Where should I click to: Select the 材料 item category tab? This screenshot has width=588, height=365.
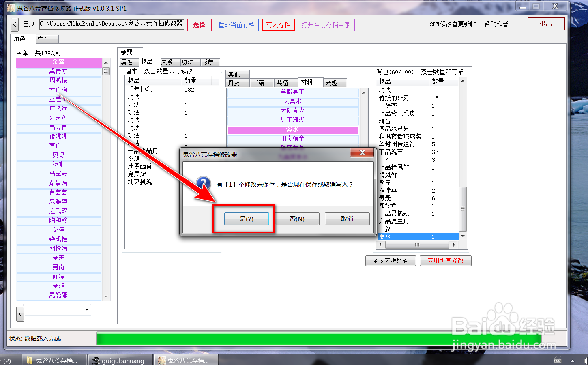[x=310, y=82]
